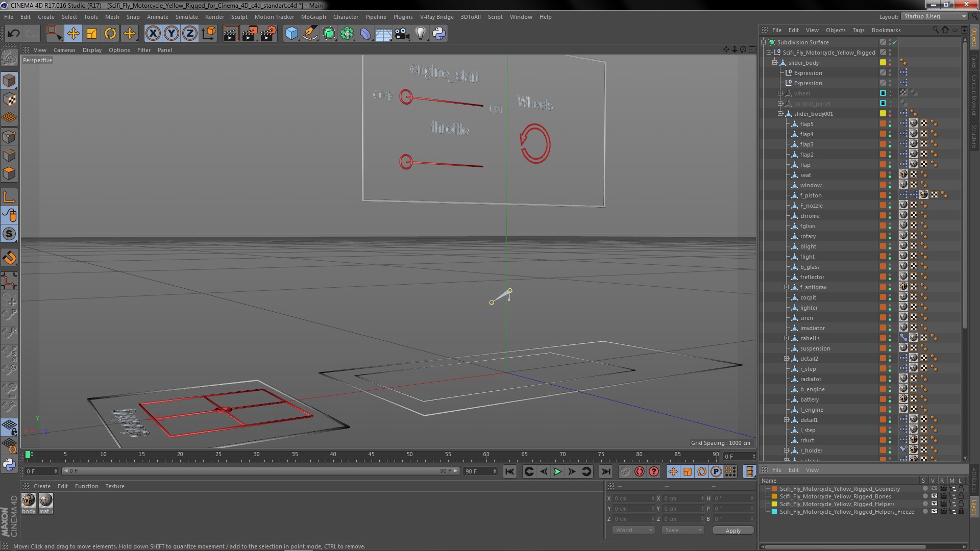Expand the f_antigrav object node
The image size is (980, 551).
pyautogui.click(x=786, y=287)
